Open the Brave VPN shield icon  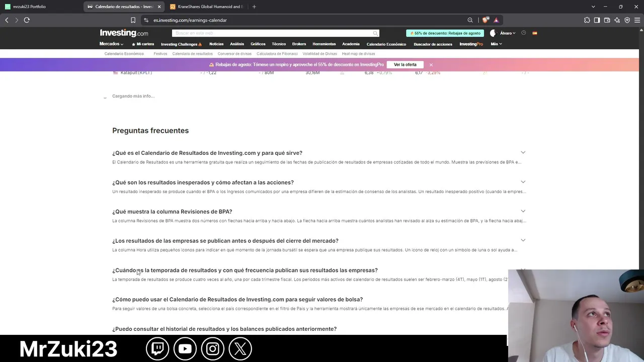(x=627, y=20)
